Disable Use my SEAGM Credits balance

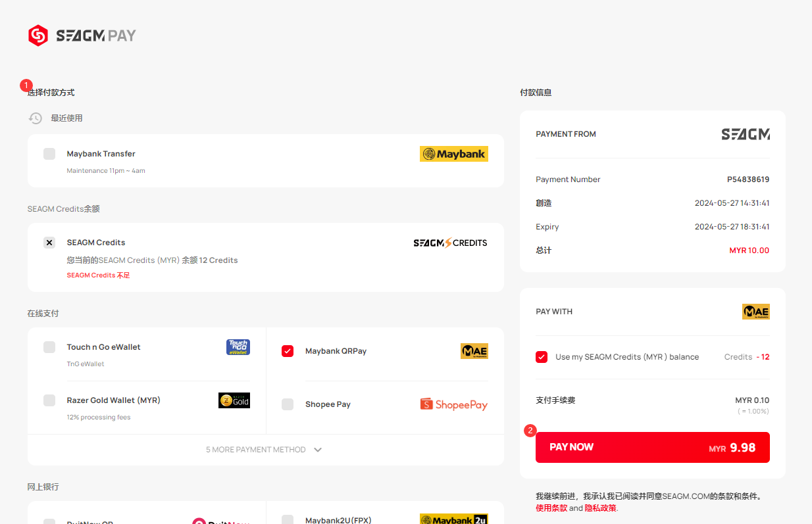(542, 357)
